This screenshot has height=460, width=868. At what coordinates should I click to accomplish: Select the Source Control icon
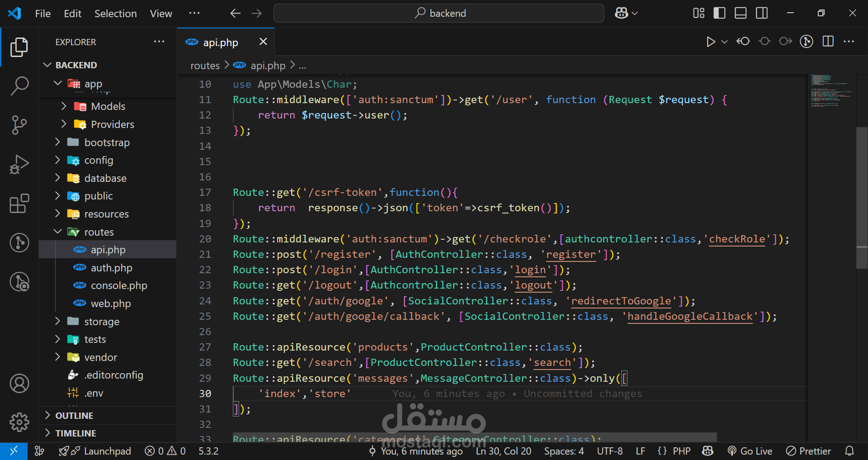[x=19, y=125]
